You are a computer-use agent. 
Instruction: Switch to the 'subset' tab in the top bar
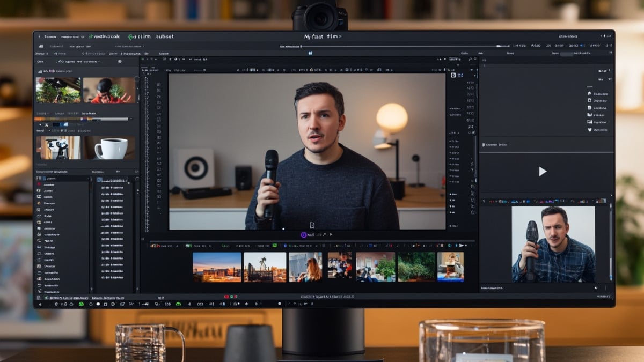click(164, 37)
